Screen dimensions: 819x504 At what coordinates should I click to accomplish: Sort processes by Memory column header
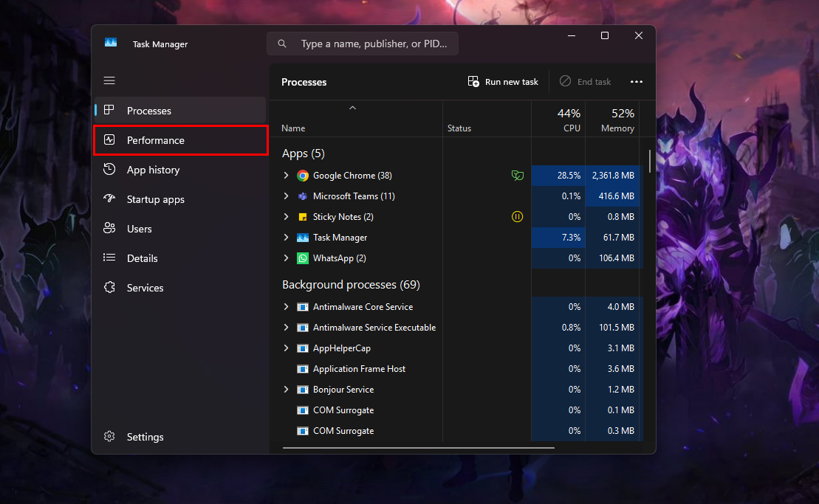pos(612,120)
